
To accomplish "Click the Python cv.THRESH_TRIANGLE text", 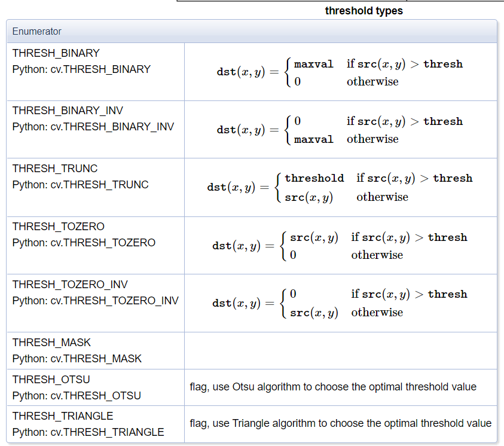I will click(88, 432).
